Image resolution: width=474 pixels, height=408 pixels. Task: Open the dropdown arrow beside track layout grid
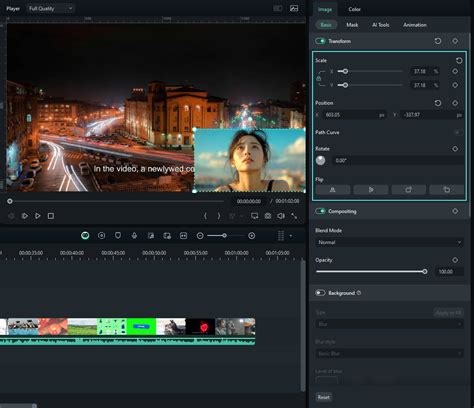291,236
